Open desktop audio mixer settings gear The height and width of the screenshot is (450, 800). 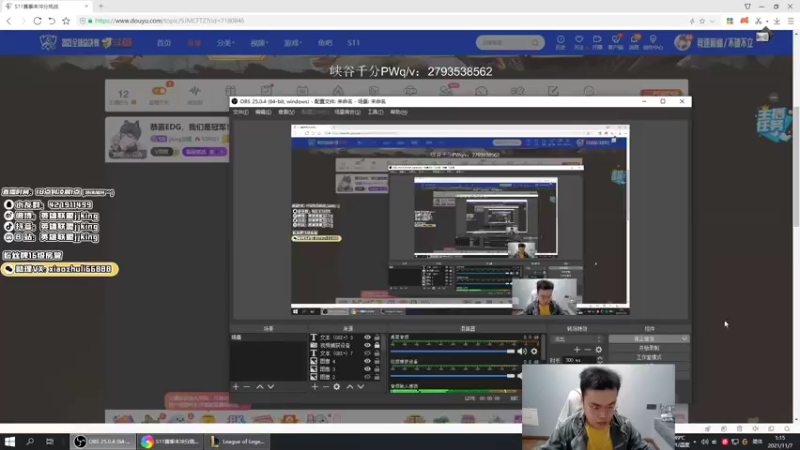pos(534,351)
